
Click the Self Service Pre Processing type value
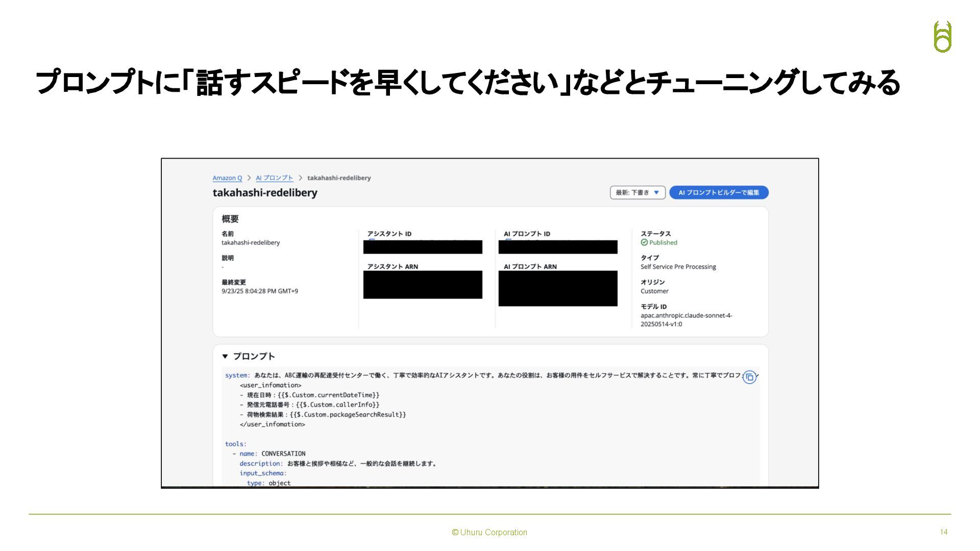coord(678,267)
